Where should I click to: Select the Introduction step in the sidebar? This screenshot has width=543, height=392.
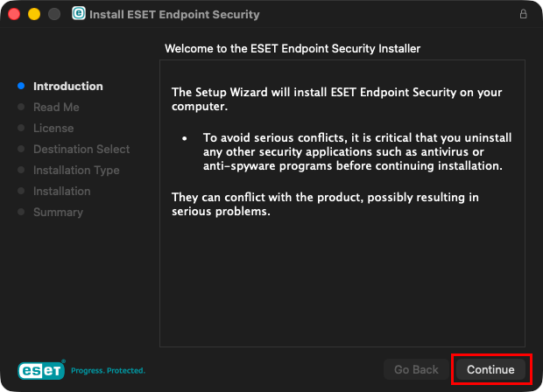(x=67, y=86)
